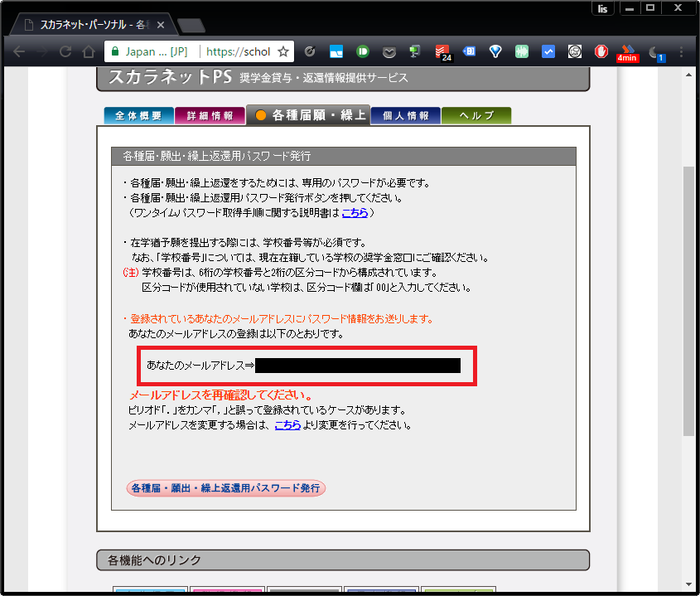This screenshot has width=700, height=596.
Task: Go back using the browser back arrow
Action: pyautogui.click(x=19, y=52)
